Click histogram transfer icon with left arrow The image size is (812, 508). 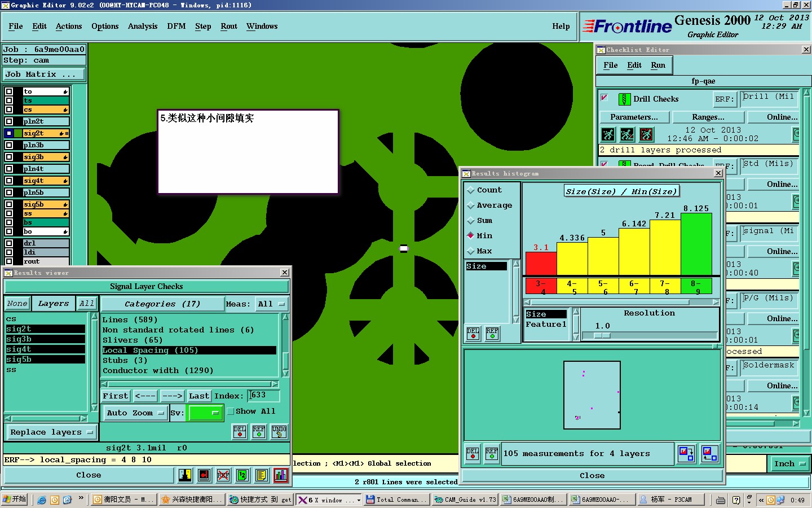(x=710, y=454)
